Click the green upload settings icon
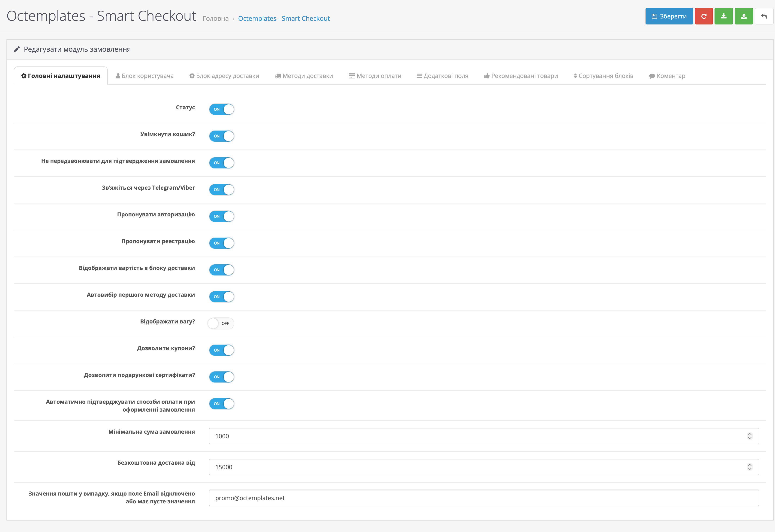Viewport: 775px width, 532px height. (x=744, y=16)
